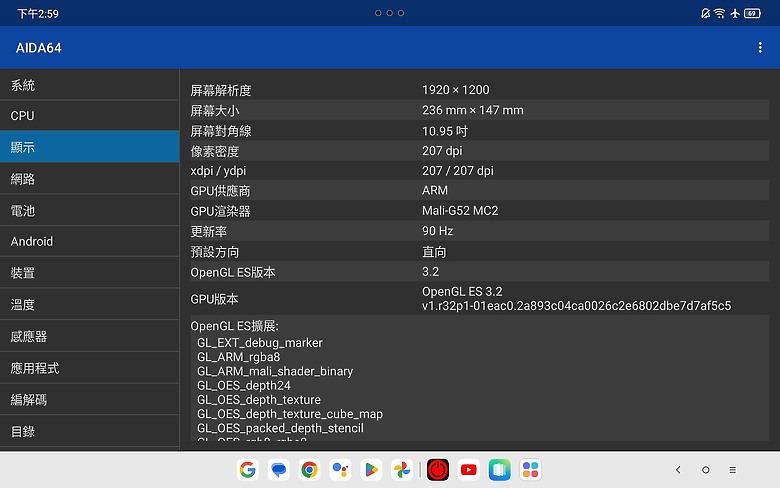
Task: Open Google Photos pinwheel icon
Action: coord(402,470)
